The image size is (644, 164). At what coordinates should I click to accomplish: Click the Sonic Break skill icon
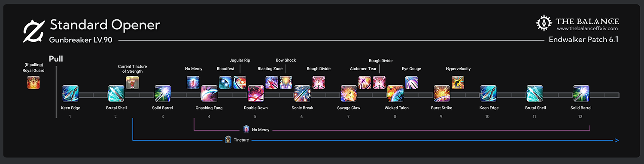[x=302, y=93]
